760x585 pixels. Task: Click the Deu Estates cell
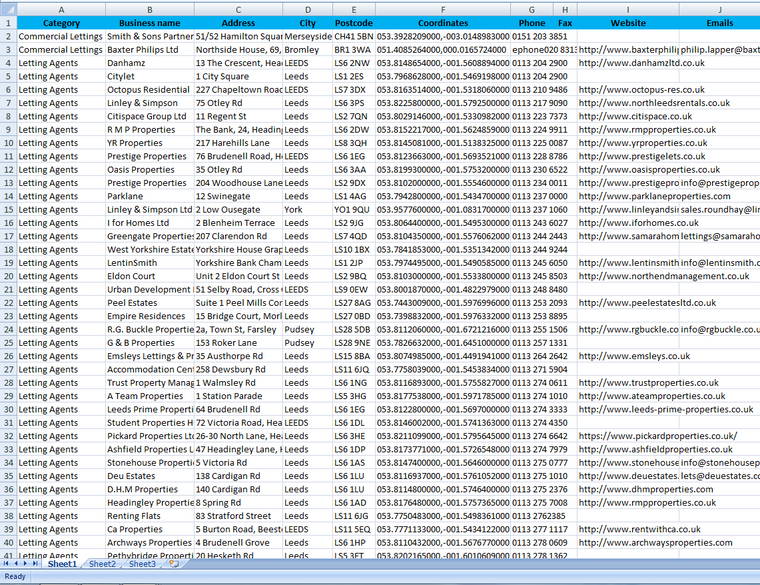pyautogui.click(x=150, y=476)
